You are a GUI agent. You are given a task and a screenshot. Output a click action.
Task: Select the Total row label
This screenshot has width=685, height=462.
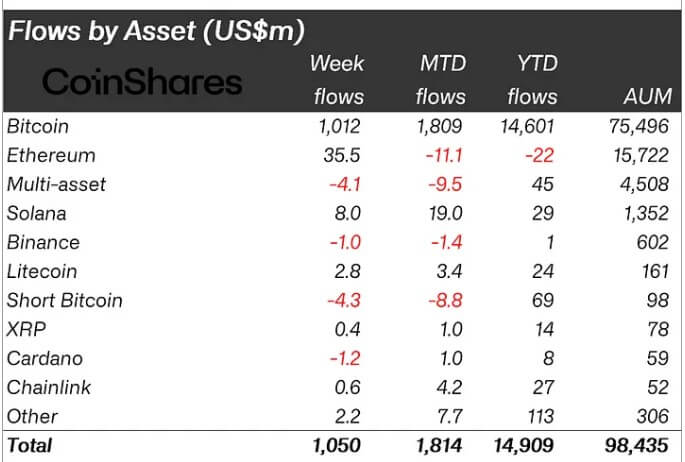[30, 446]
